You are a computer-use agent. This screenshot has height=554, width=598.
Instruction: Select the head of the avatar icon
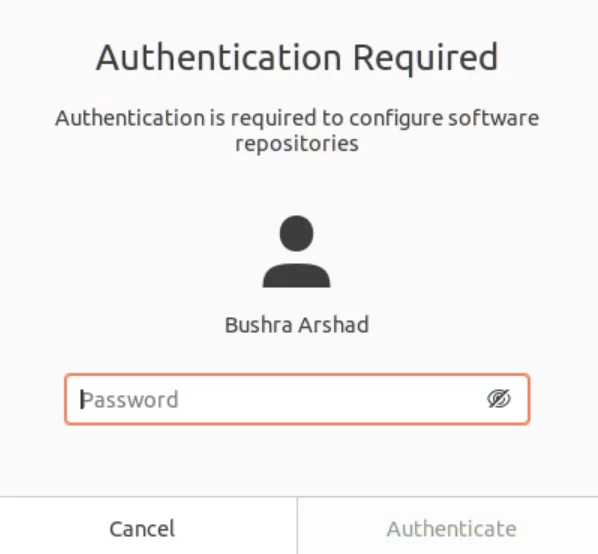pyautogui.click(x=296, y=233)
